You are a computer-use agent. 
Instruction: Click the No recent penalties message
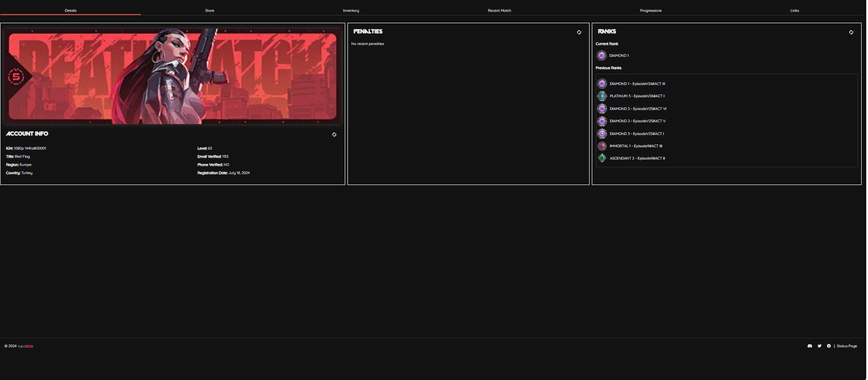click(367, 44)
